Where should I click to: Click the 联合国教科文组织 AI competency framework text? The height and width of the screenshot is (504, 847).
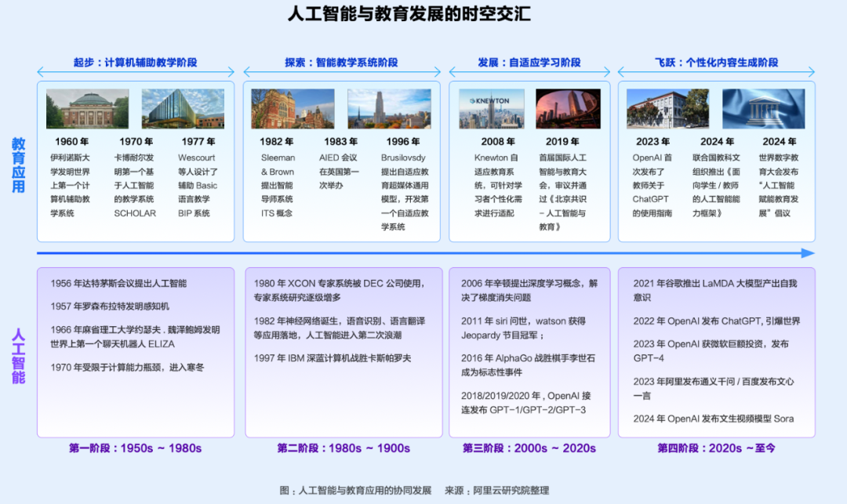pos(716,186)
